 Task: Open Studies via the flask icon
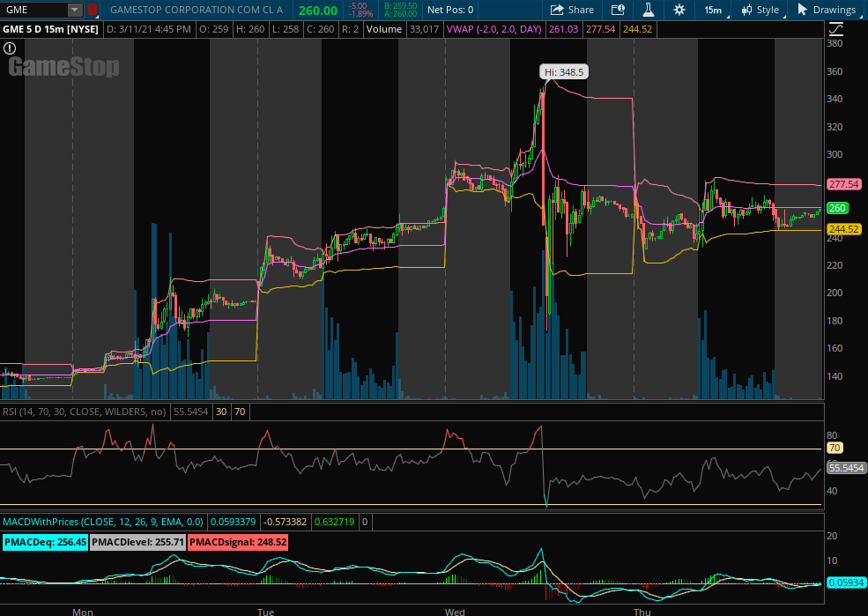point(649,10)
